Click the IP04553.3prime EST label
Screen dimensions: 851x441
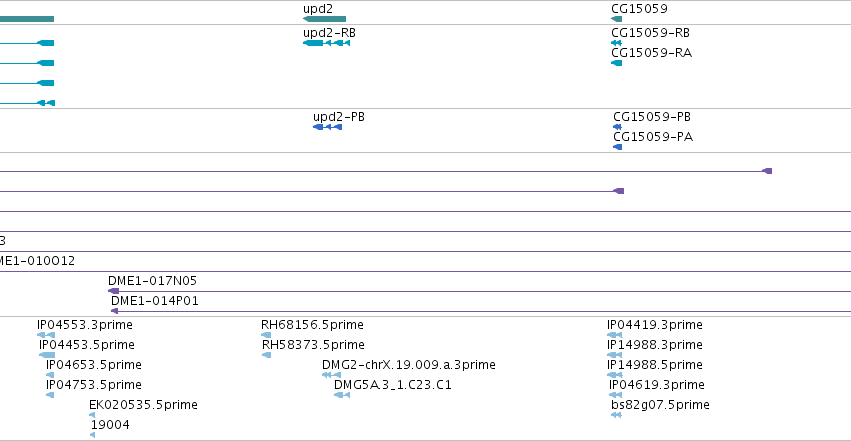pyautogui.click(x=85, y=325)
